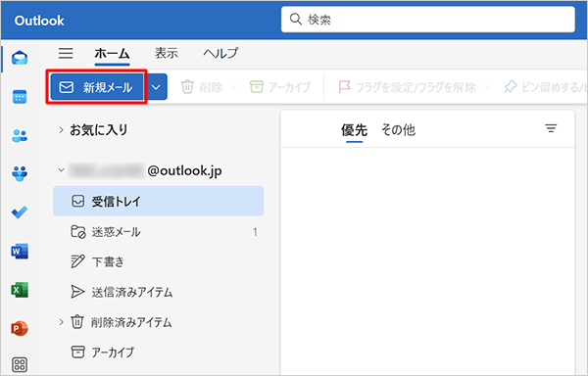The width and height of the screenshot is (588, 376).
Task: Open the 迷惑メール folder
Action: [x=158, y=232]
